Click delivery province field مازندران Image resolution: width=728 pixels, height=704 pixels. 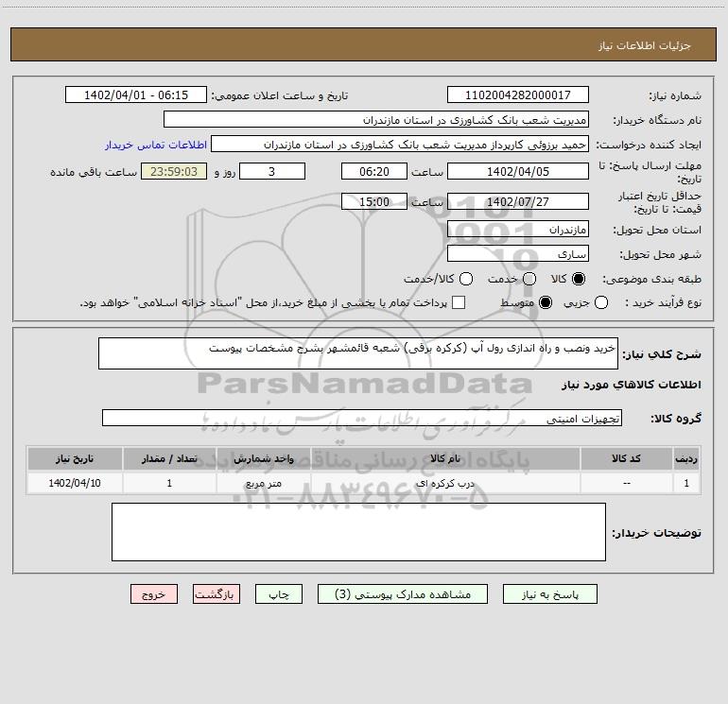point(518,229)
